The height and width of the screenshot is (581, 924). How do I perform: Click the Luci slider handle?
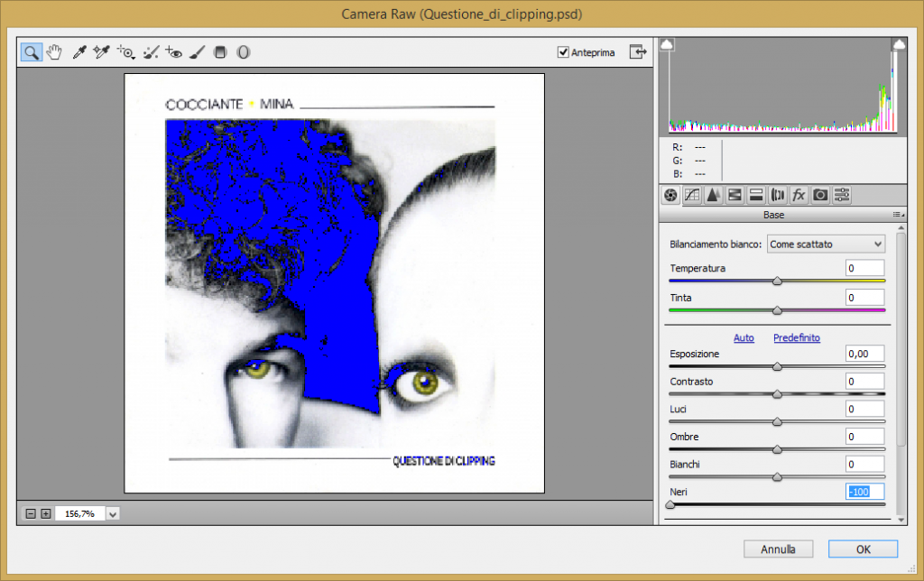777,422
